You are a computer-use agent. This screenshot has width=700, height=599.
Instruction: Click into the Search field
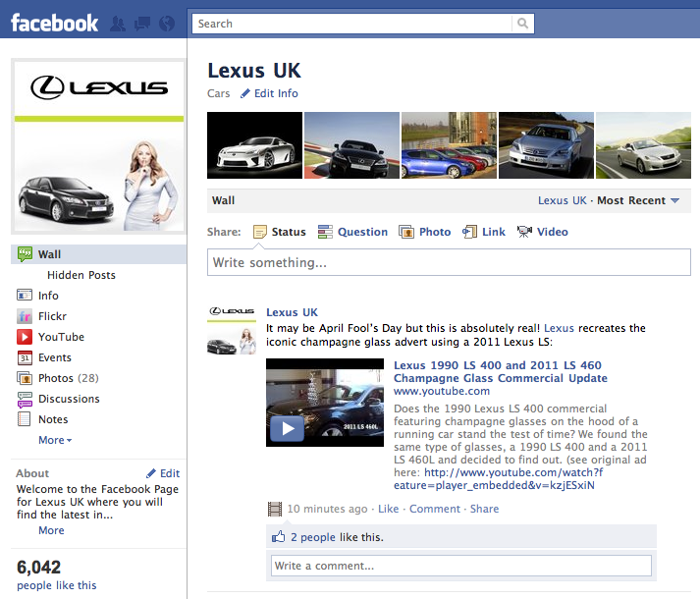pyautogui.click(x=351, y=24)
